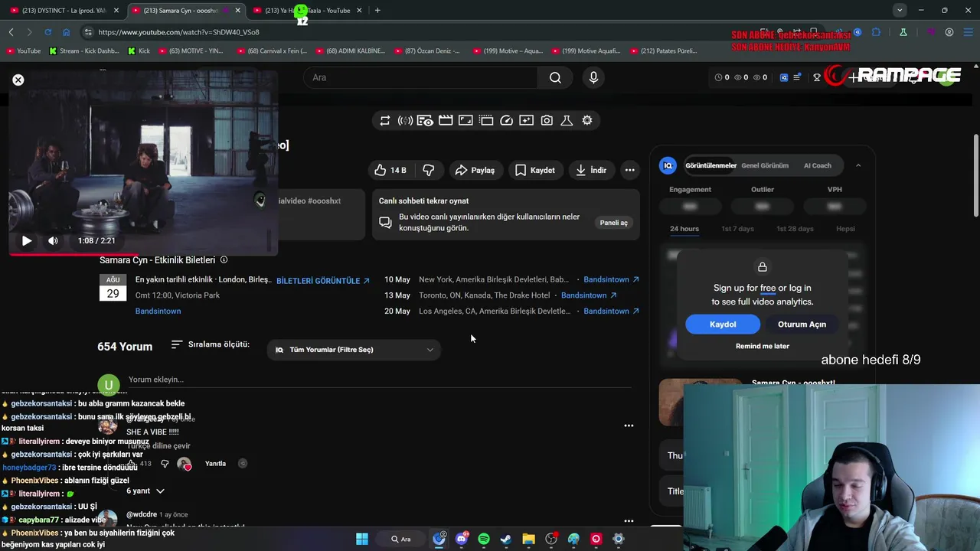Image resolution: width=980 pixels, height=551 pixels.
Task: Click the Paylaş share button
Action: pyautogui.click(x=475, y=170)
